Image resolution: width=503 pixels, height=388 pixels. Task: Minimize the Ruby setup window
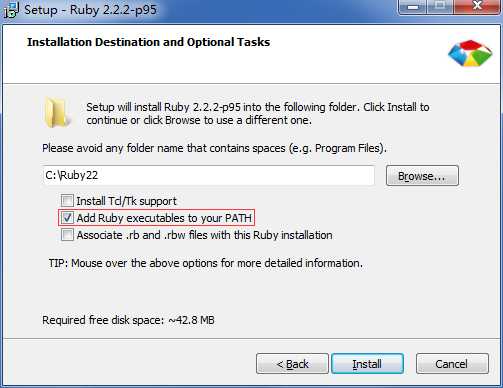tap(412, 6)
